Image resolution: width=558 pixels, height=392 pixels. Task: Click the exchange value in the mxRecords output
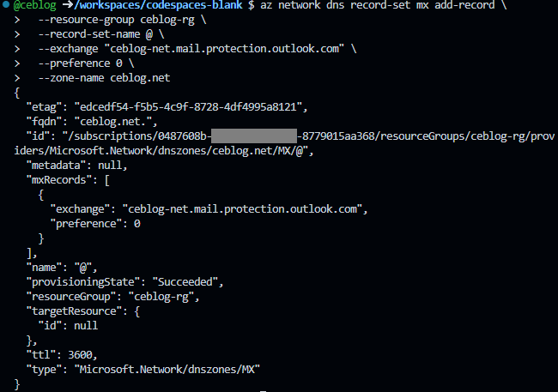coord(242,208)
